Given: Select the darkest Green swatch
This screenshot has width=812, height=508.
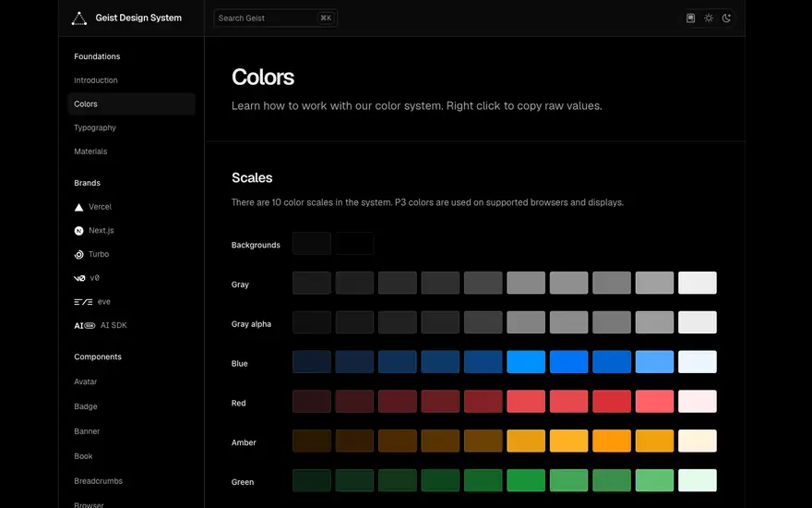Looking at the screenshot, I should tap(312, 480).
